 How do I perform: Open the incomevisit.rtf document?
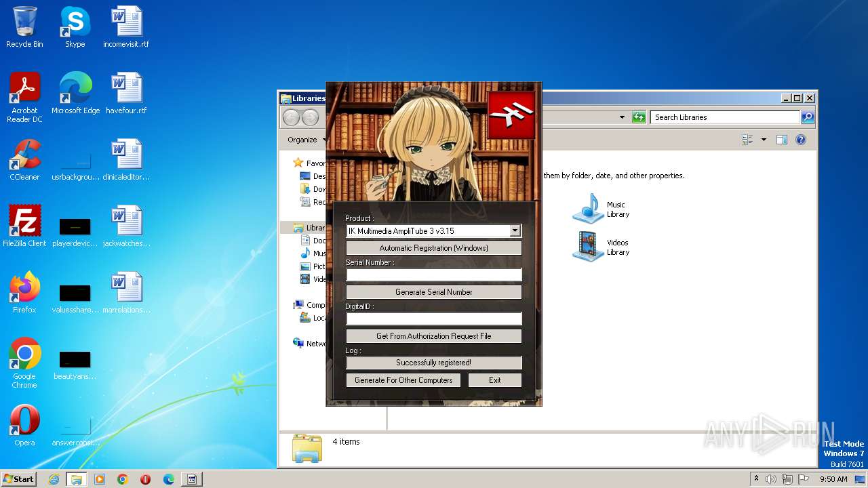pos(126,27)
